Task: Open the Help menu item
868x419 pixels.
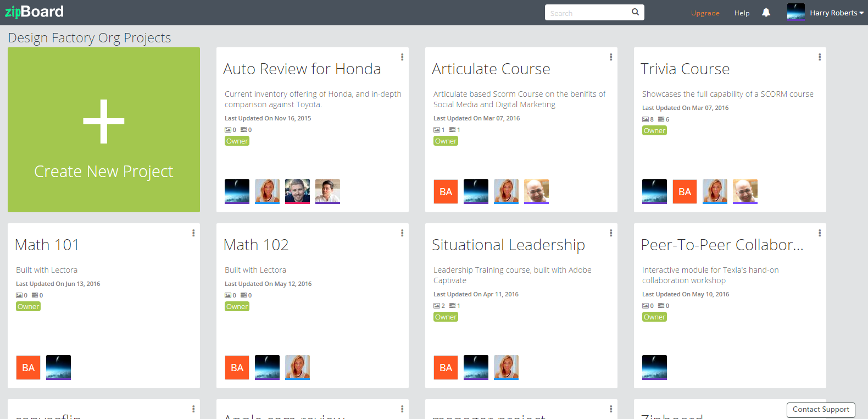Action: click(x=742, y=13)
